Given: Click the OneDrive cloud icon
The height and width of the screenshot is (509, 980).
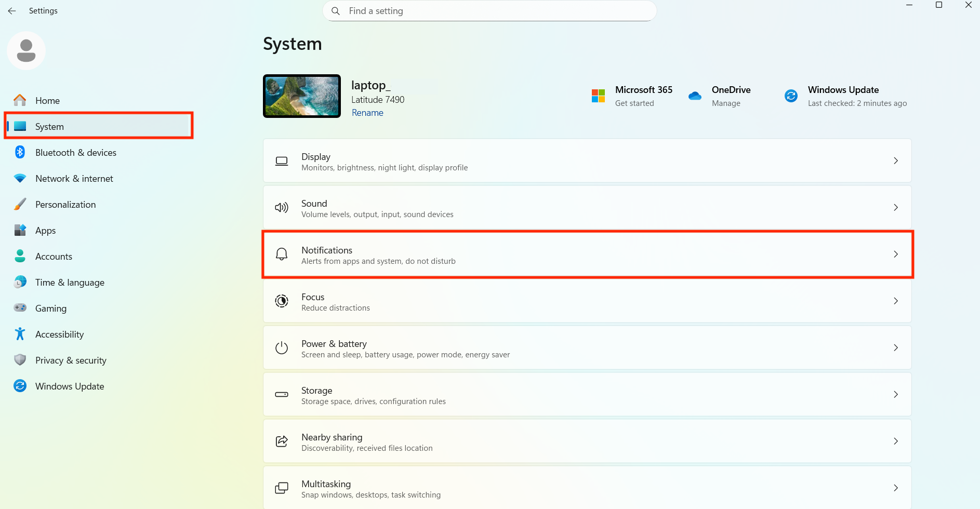Looking at the screenshot, I should [x=695, y=96].
